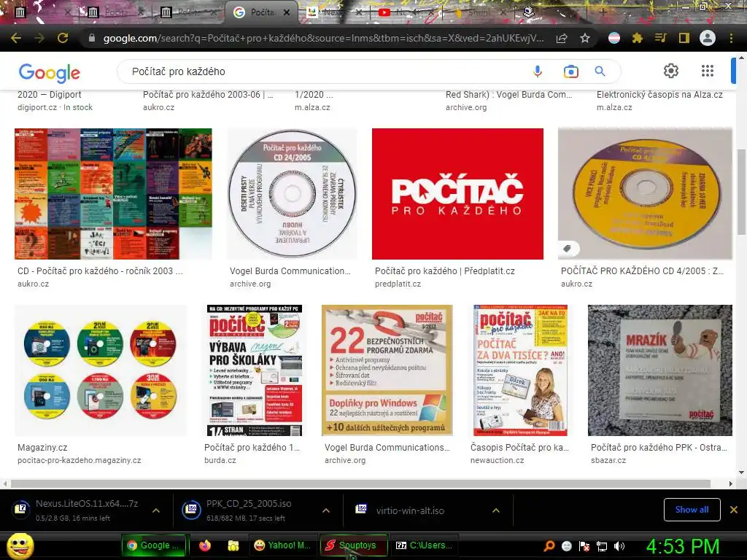Open Google quick settings gear
The height and width of the screenshot is (560, 747).
click(x=671, y=71)
